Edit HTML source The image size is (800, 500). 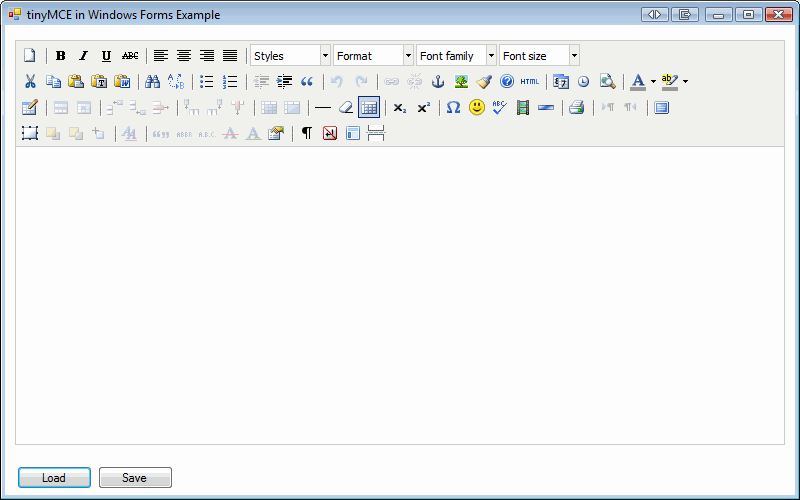530,81
